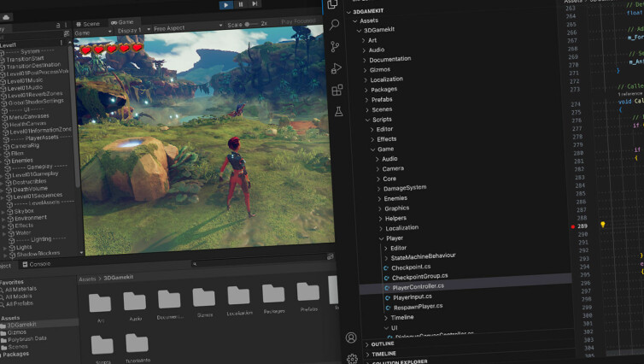This screenshot has height=364, width=644.
Task: Expand the Art folder in VS Code Explorer
Action: (364, 41)
